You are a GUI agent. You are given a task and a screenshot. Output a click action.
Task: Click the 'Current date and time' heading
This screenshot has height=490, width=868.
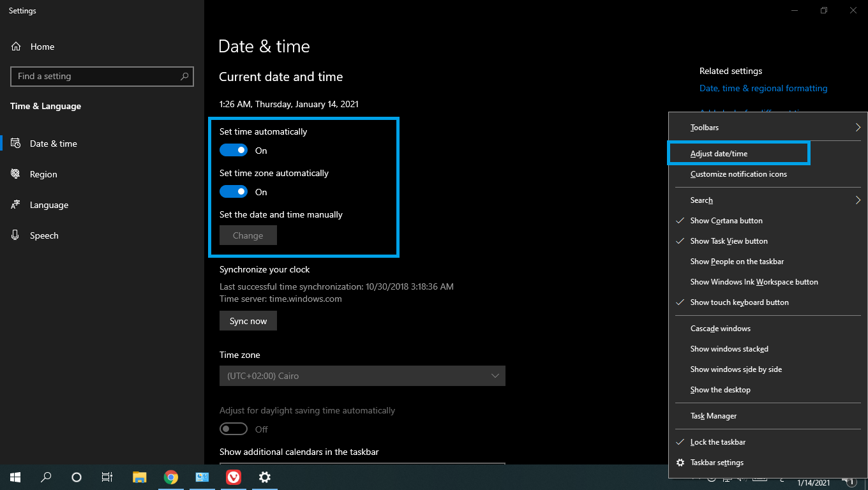coord(281,77)
